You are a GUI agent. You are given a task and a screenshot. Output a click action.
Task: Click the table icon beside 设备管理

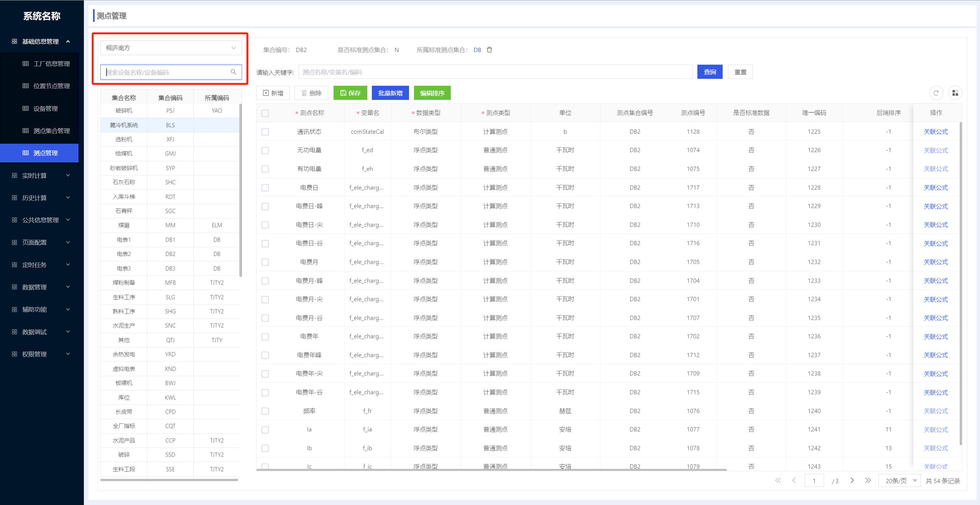click(26, 108)
